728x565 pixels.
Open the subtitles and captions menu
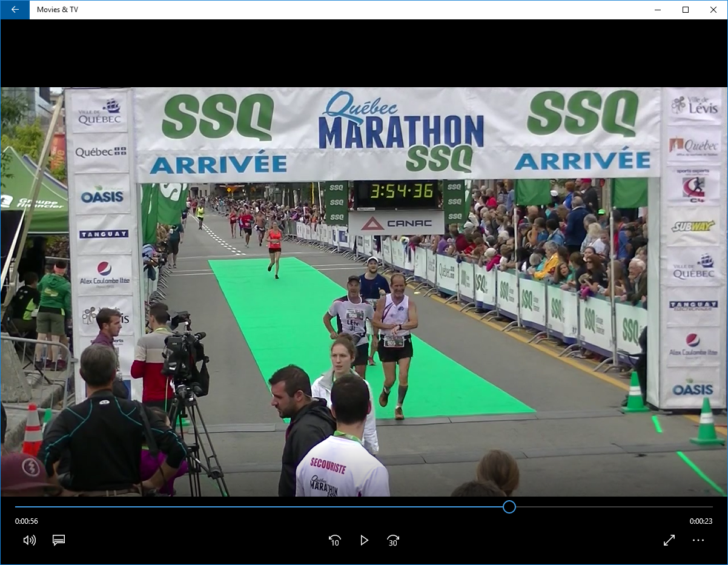(59, 540)
